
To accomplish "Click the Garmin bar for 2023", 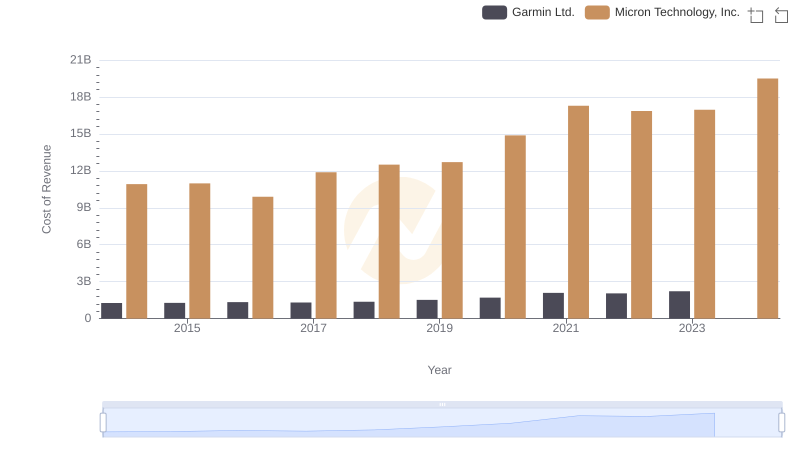I will pyautogui.click(x=679, y=305).
